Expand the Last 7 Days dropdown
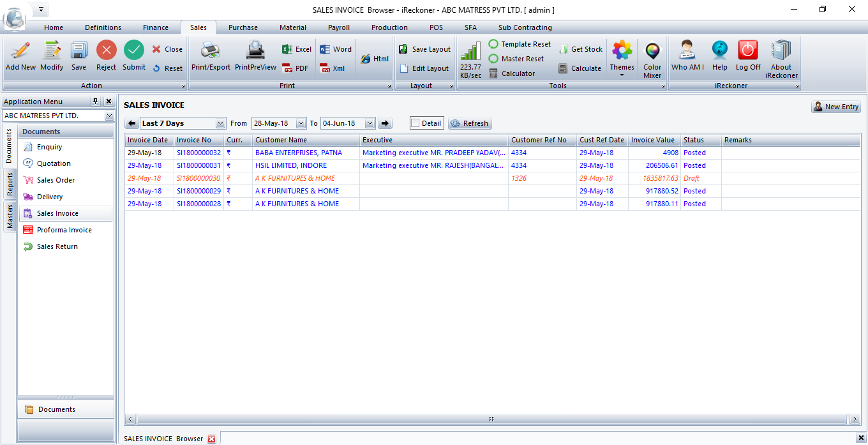Image resolution: width=868 pixels, height=445 pixels. tap(221, 123)
